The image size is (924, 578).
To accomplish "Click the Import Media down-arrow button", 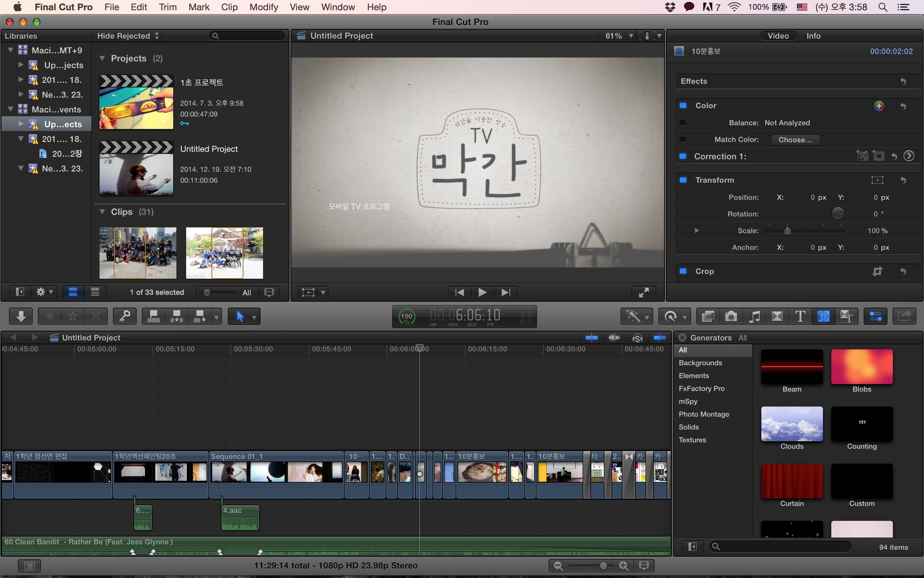I will coord(21,316).
